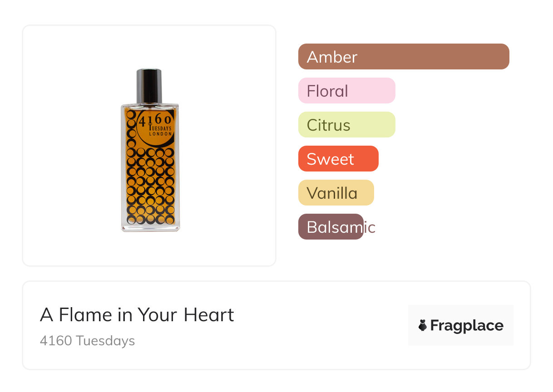Open the A Flame in Your Heart title

[x=137, y=315]
